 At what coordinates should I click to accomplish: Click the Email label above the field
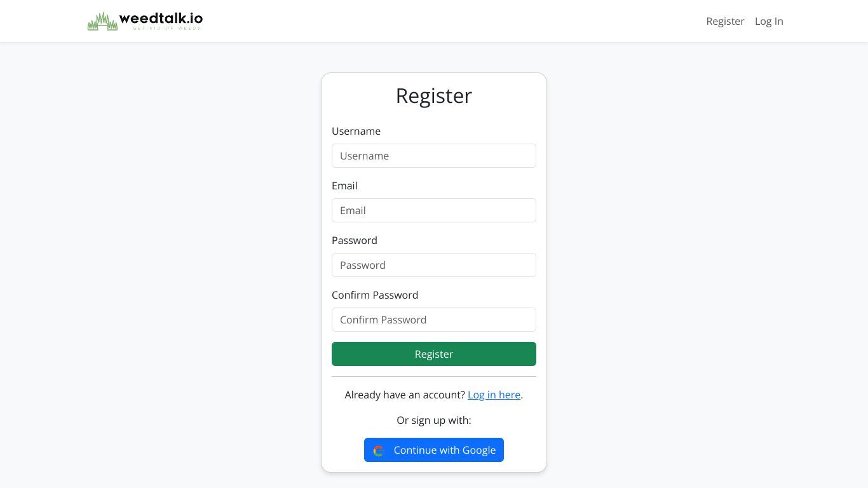pos(344,186)
